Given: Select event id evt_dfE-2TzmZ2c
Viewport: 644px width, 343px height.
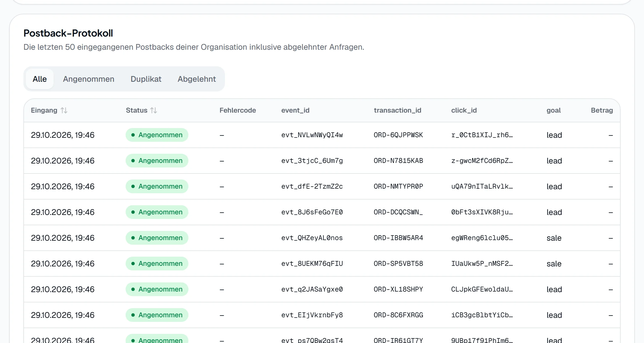Looking at the screenshot, I should tap(312, 186).
